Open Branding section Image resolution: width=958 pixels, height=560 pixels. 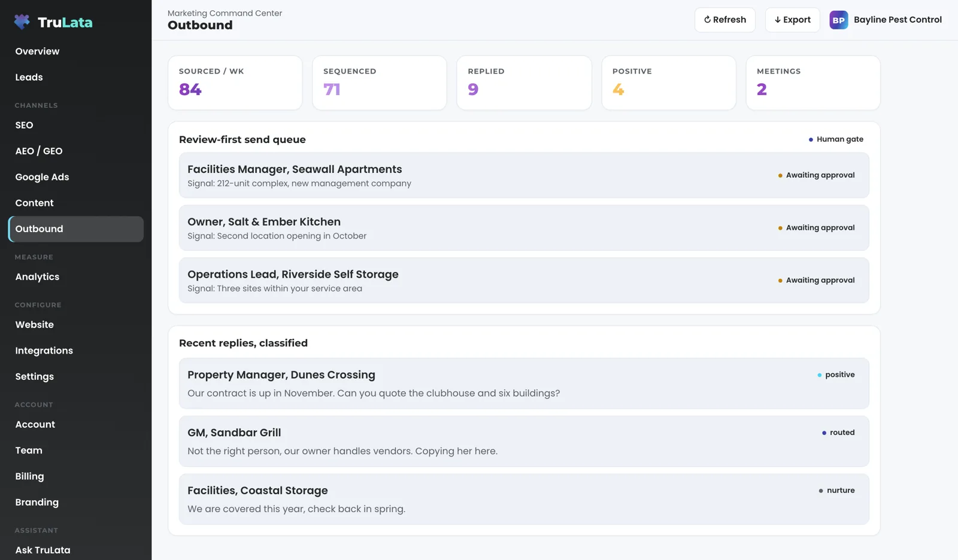tap(75, 502)
